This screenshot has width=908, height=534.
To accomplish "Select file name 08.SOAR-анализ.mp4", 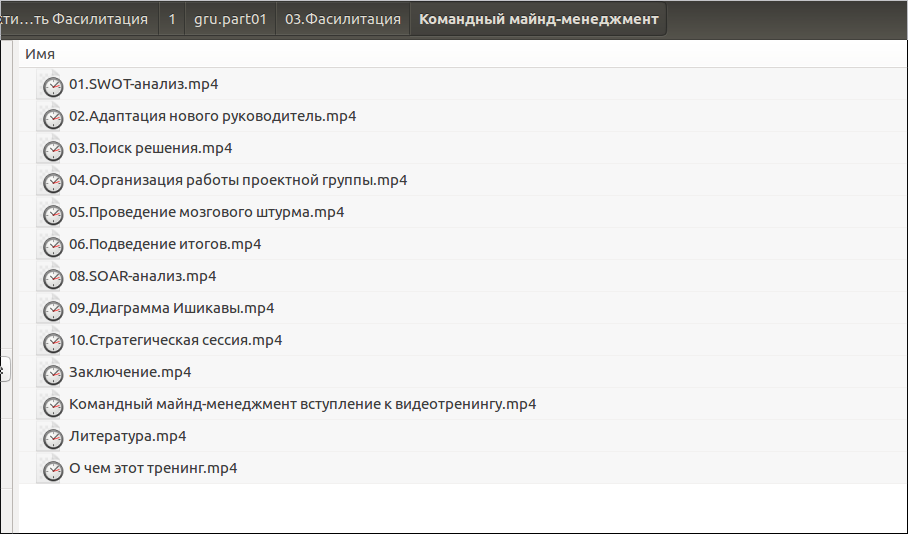I will click(142, 276).
